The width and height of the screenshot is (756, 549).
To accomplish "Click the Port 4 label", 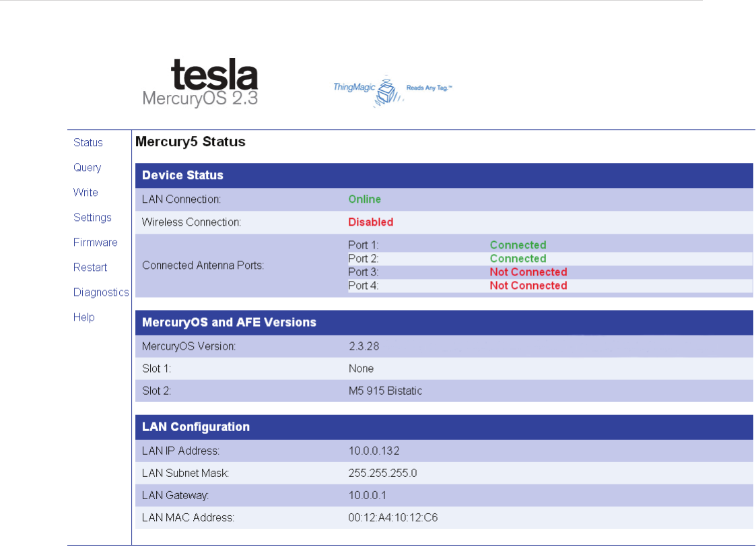I will click(x=364, y=286).
